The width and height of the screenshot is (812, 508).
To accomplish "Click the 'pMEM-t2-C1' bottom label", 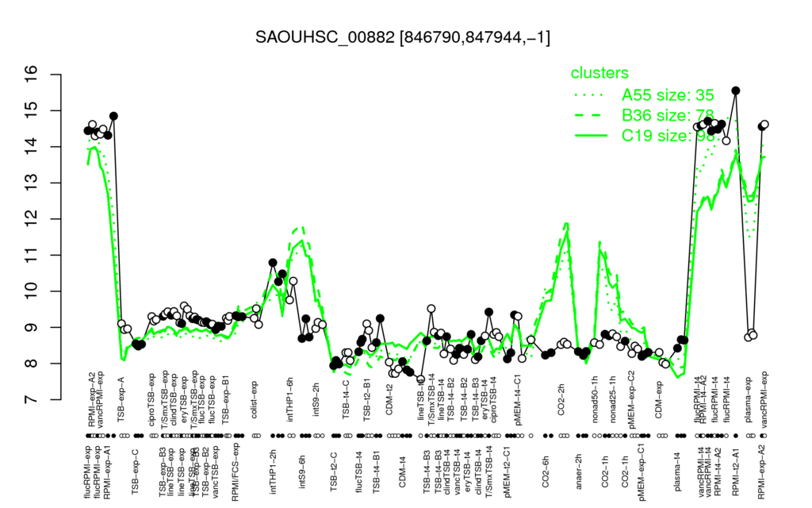I will point(507,471).
